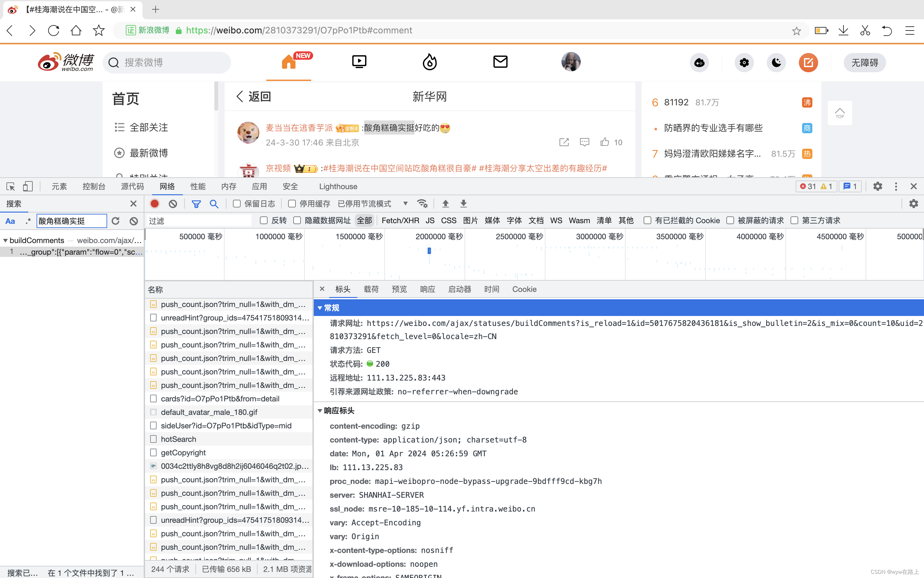Viewport: 924px width, 578px height.
Task: Select the hotSearch request row
Action: (229, 439)
